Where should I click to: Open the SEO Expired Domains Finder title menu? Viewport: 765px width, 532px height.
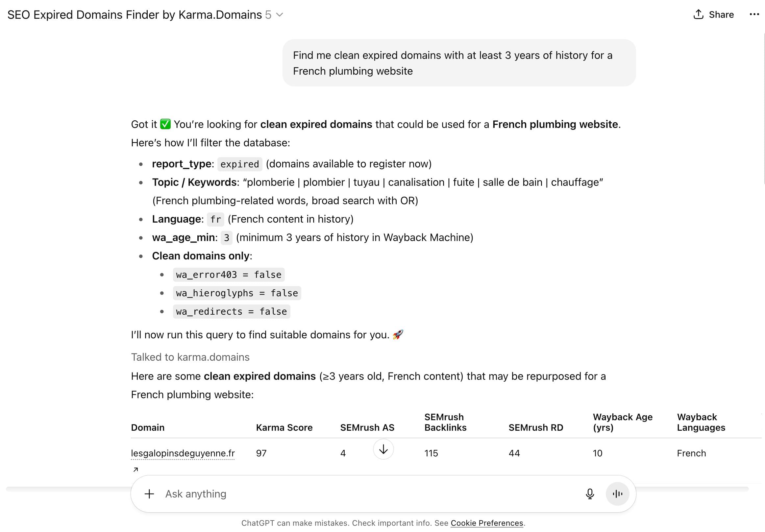[135, 15]
